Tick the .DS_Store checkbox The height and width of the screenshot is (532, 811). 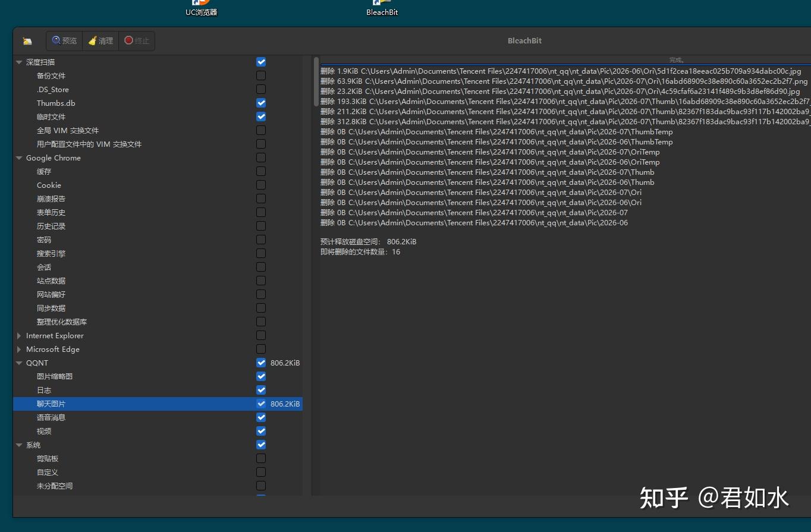(x=261, y=89)
